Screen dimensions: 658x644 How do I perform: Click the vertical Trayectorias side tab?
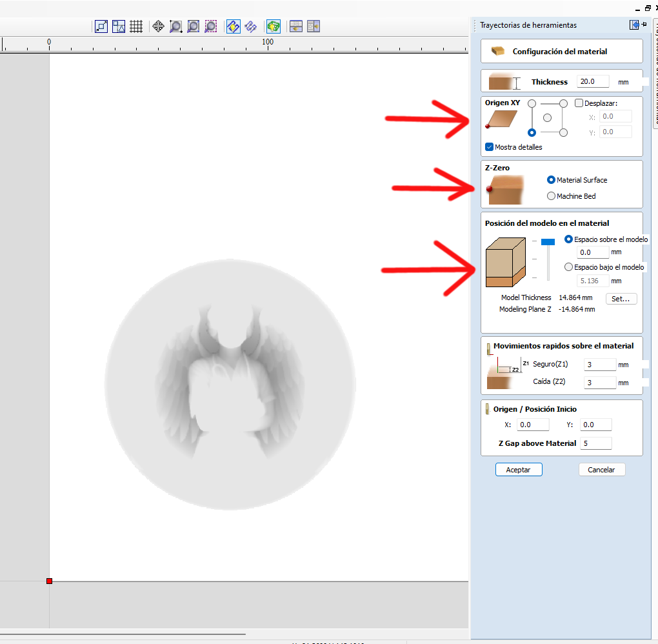pyautogui.click(x=655, y=74)
